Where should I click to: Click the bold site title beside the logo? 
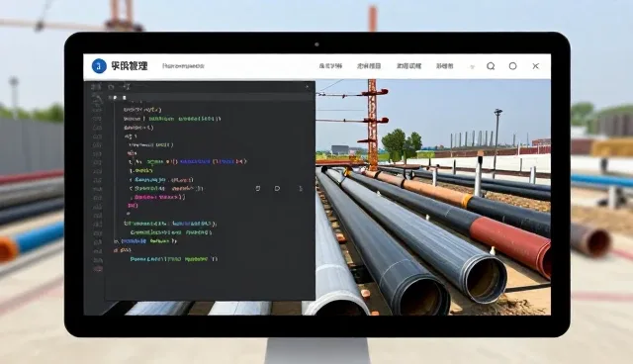130,66
